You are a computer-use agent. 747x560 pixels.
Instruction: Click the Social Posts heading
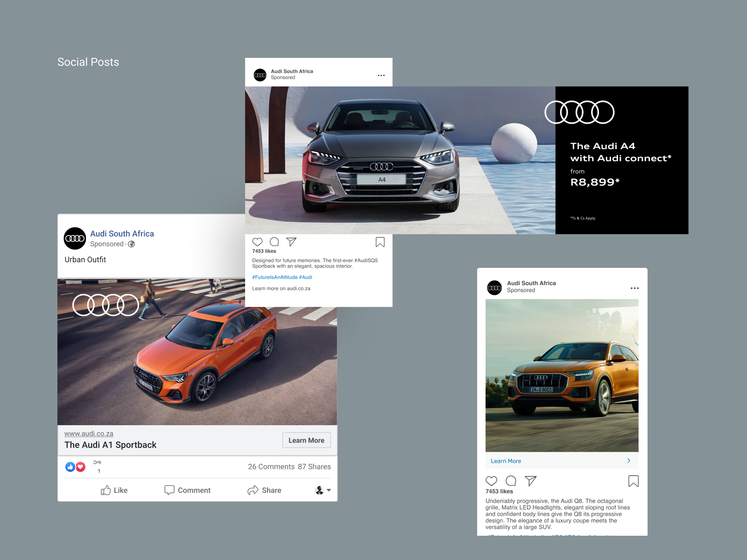pos(88,62)
